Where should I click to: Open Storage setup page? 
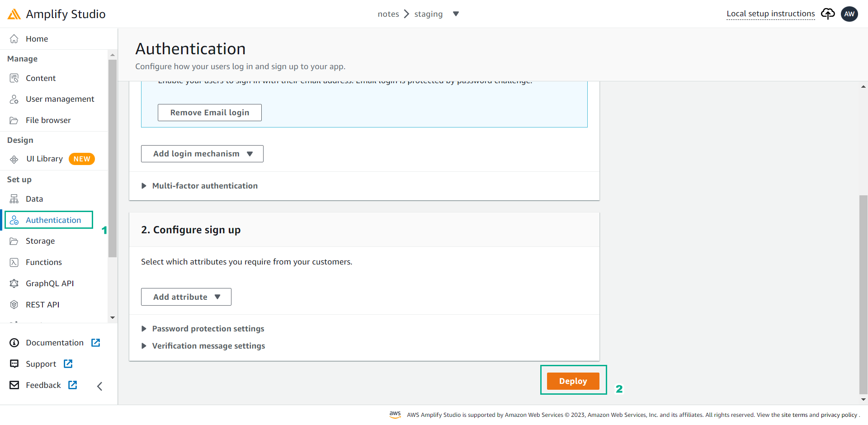40,241
